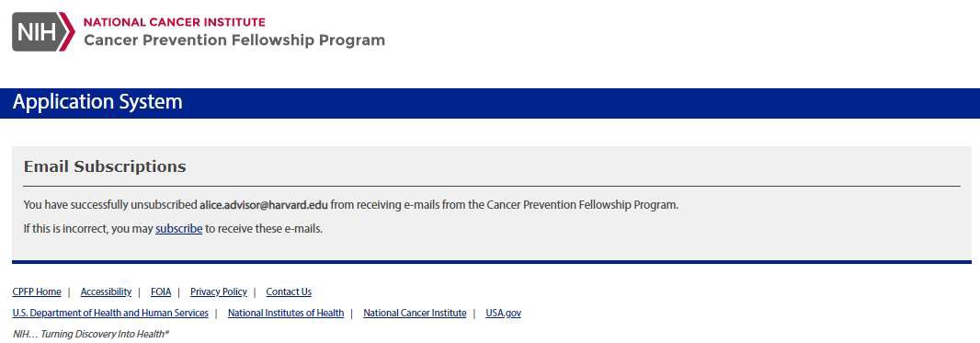
Task: Open the National Cancer Institute footer link
Action: [415, 313]
